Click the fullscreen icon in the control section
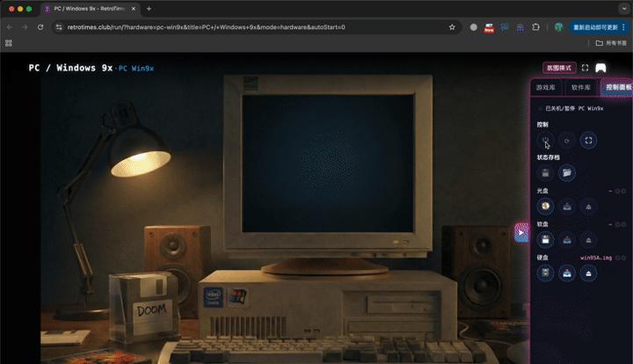The image size is (633, 364). point(589,140)
